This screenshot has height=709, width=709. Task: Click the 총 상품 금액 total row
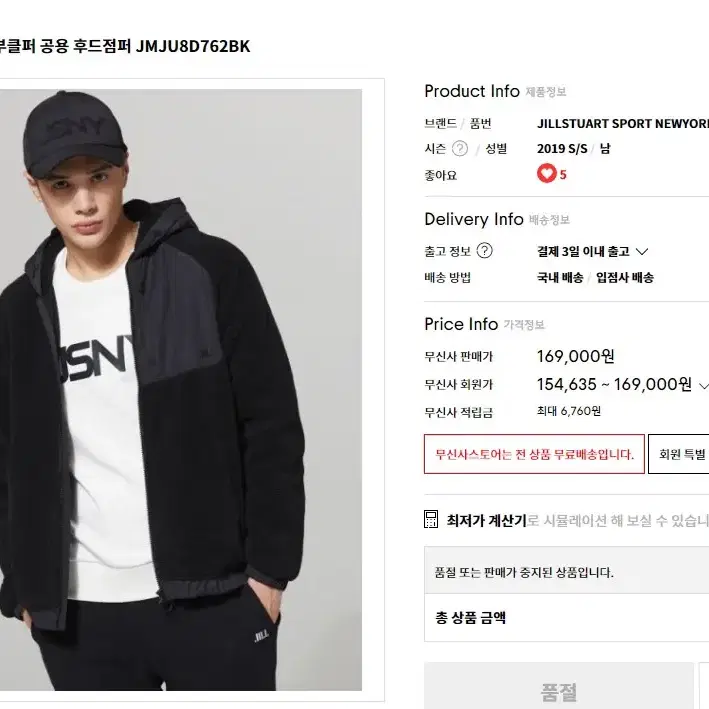567,617
